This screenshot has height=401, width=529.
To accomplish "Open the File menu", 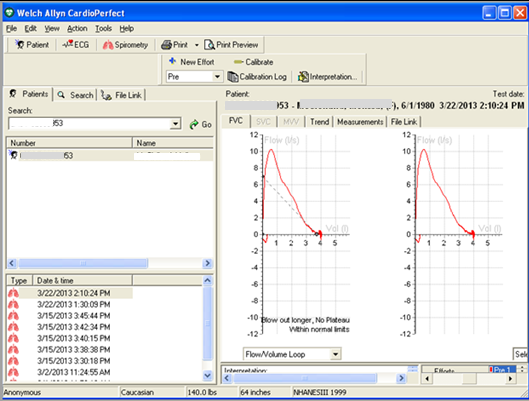I will pos(11,29).
